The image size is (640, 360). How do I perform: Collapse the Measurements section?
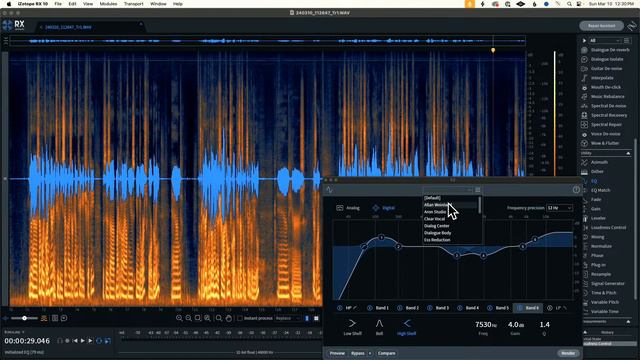628,322
